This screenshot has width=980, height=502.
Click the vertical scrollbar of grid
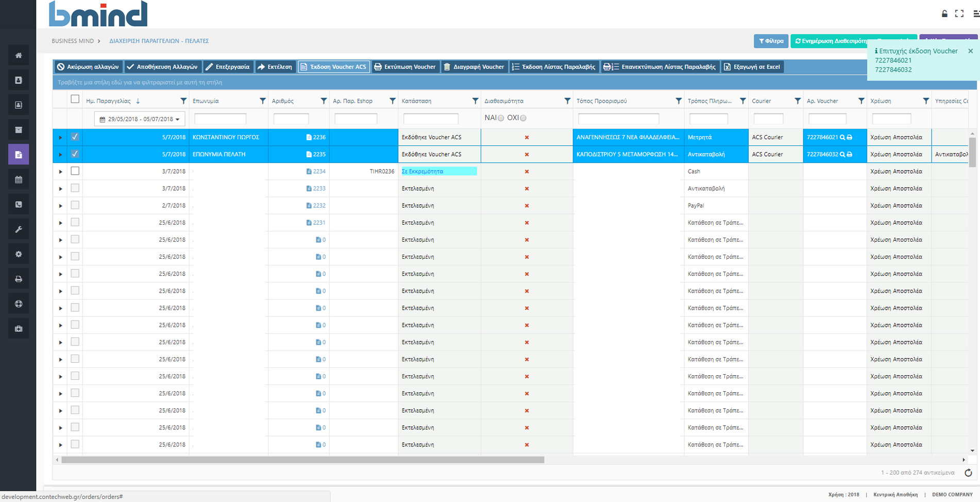click(972, 152)
